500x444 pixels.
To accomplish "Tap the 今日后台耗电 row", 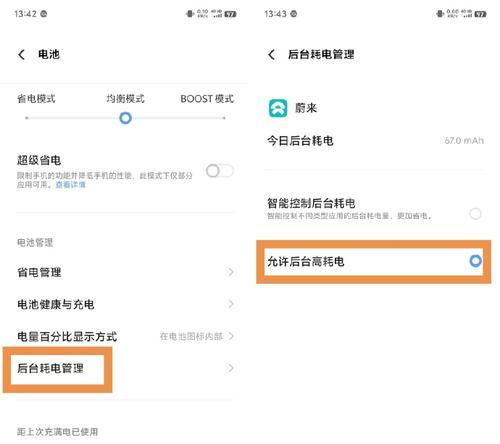I will (375, 141).
